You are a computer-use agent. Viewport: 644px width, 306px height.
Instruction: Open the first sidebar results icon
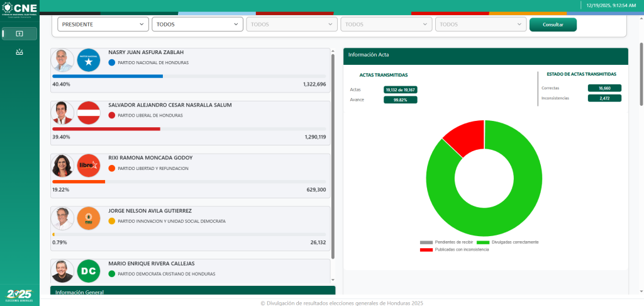(x=19, y=34)
